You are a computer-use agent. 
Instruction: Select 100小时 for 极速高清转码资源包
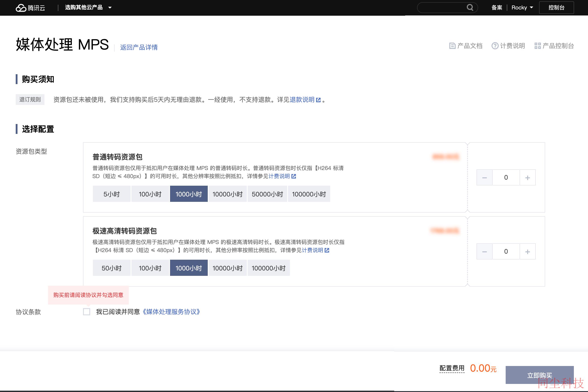[150, 268]
